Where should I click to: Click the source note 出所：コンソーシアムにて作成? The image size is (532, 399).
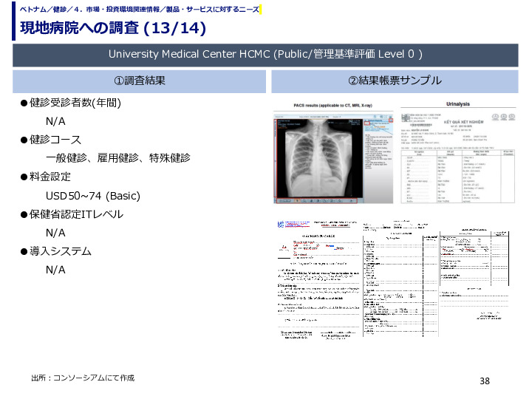click(x=83, y=378)
